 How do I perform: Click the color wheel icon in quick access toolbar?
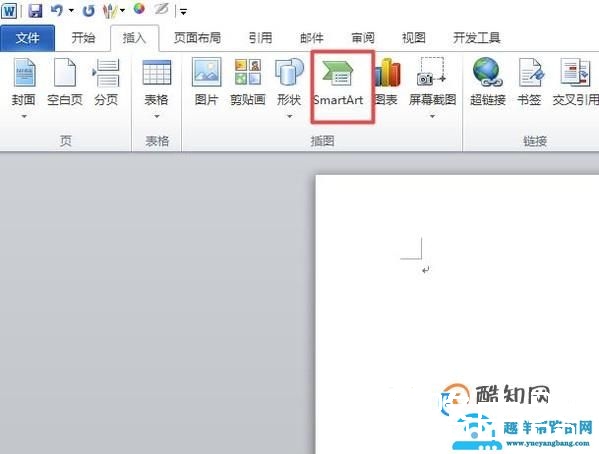pyautogui.click(x=139, y=9)
